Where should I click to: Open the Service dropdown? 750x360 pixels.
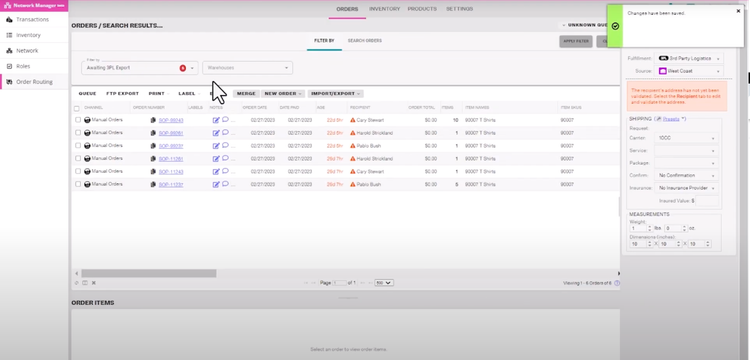pos(686,151)
